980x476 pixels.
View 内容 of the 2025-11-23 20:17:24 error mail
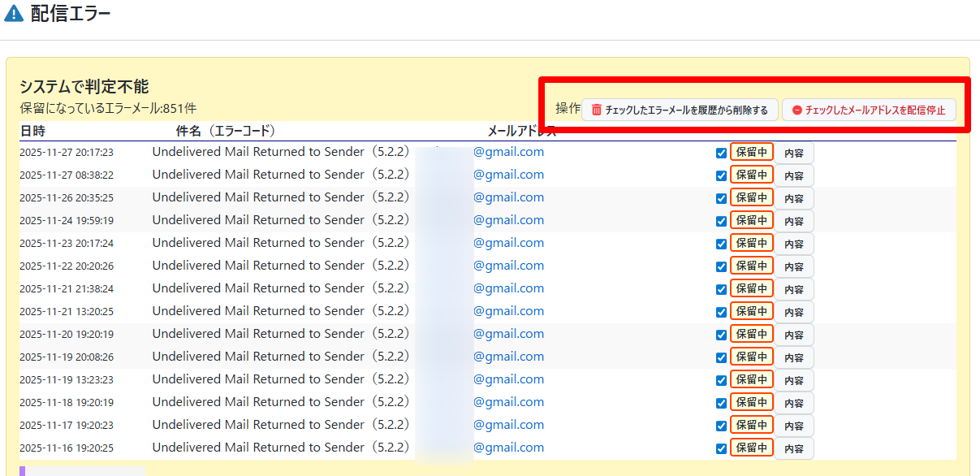pyautogui.click(x=793, y=244)
